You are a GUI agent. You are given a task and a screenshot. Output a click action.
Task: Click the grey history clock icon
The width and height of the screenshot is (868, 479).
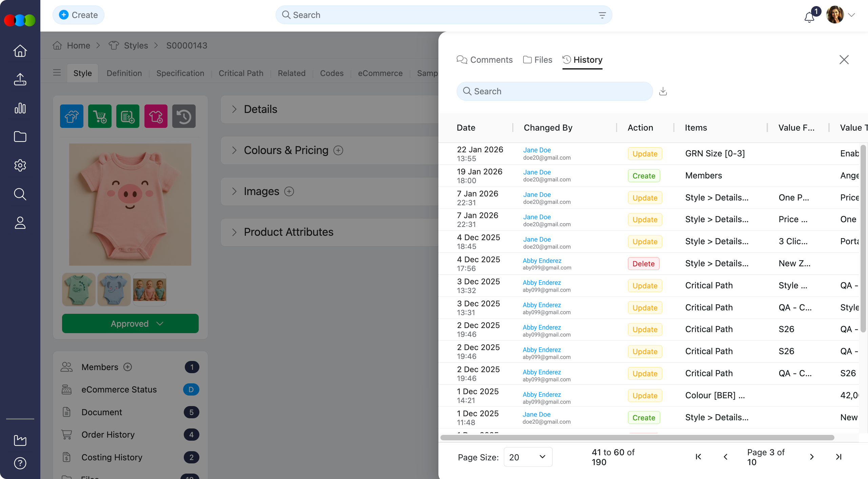coord(184,116)
